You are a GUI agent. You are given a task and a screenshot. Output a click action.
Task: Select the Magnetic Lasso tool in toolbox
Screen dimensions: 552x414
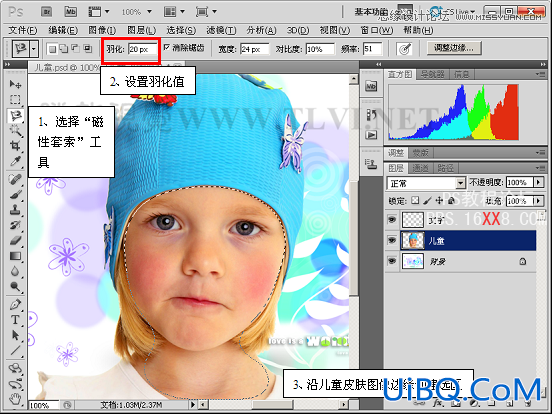[x=15, y=115]
